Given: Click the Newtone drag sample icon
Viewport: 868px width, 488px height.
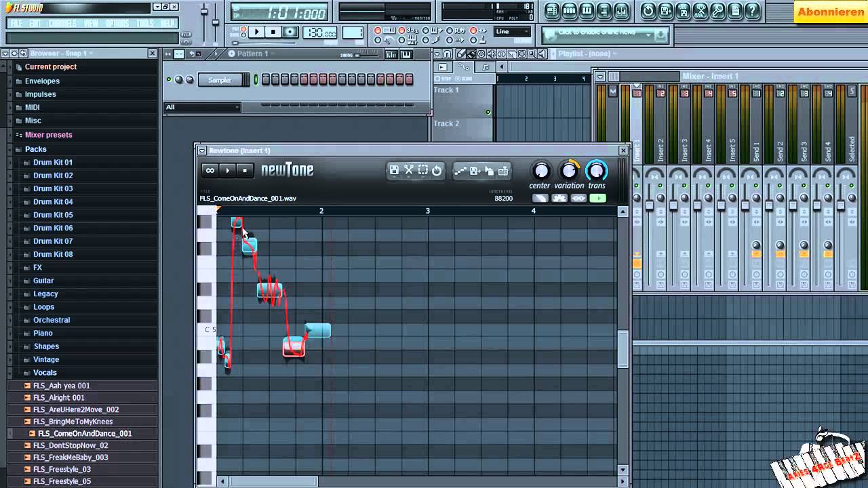Looking at the screenshot, I should coord(489,171).
